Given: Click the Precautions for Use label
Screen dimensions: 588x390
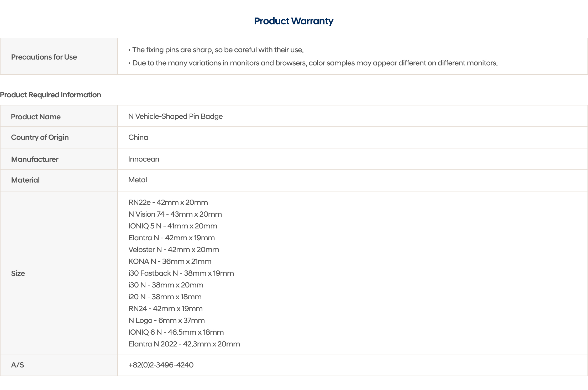Looking at the screenshot, I should [44, 57].
